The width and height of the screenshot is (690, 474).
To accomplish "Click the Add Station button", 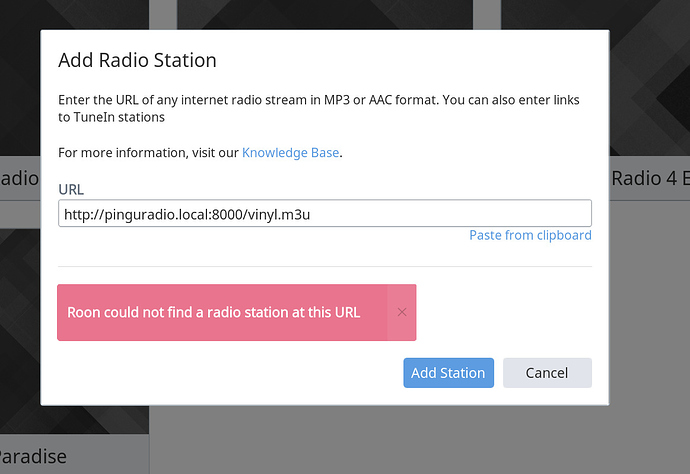I will click(448, 373).
